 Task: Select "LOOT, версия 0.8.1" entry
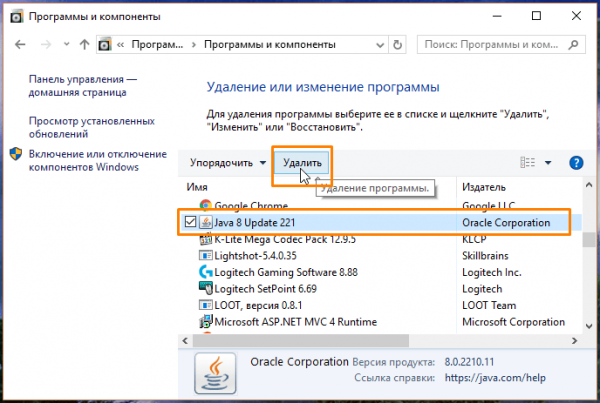pos(258,305)
